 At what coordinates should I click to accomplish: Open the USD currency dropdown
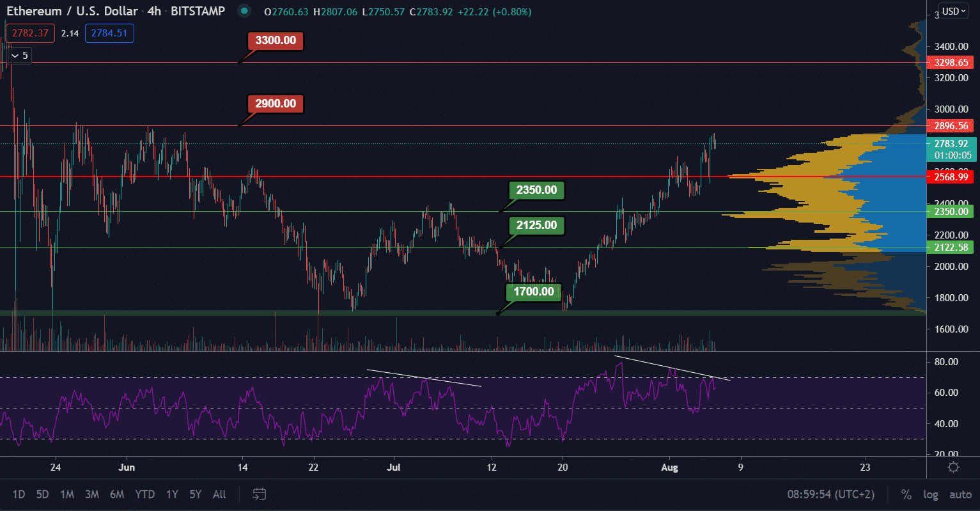[954, 12]
